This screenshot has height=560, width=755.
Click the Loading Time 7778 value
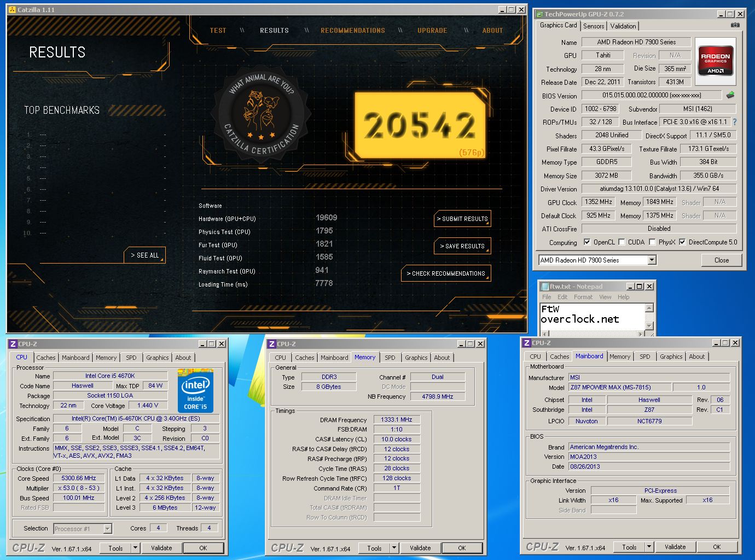tap(324, 283)
